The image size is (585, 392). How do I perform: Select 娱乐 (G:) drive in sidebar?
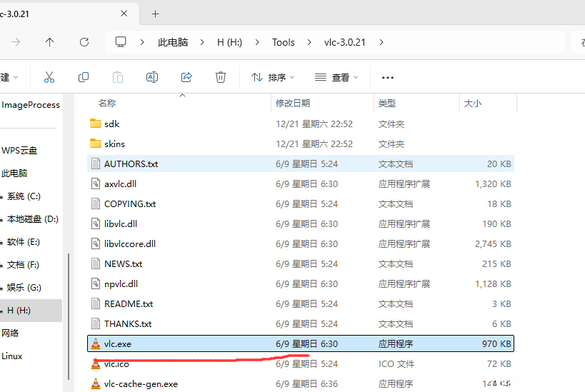[24, 287]
